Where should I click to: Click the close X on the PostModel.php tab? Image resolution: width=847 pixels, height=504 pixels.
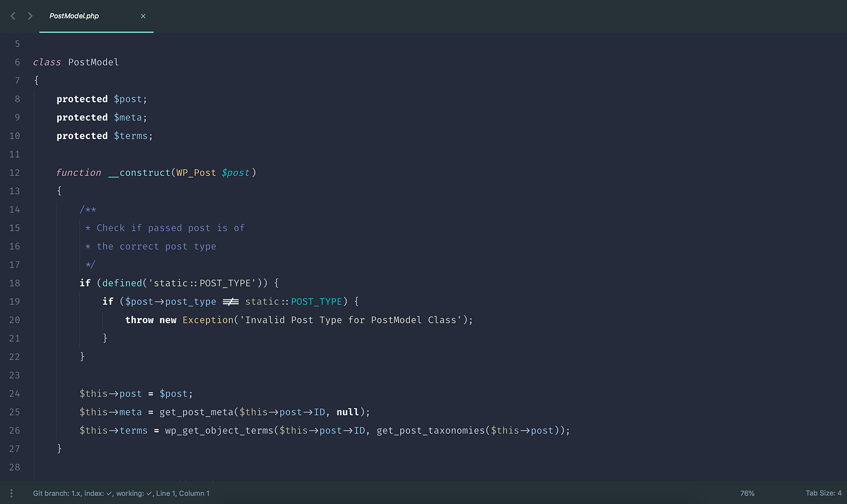[x=143, y=17]
